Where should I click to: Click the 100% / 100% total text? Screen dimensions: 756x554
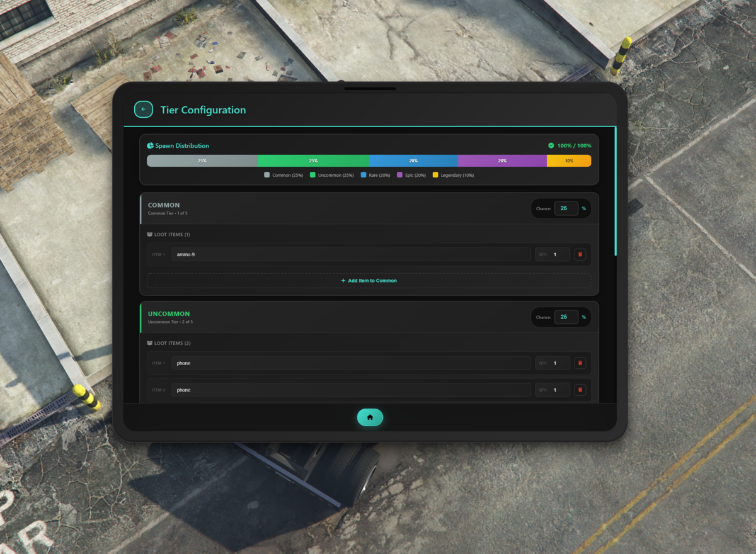[x=574, y=145]
